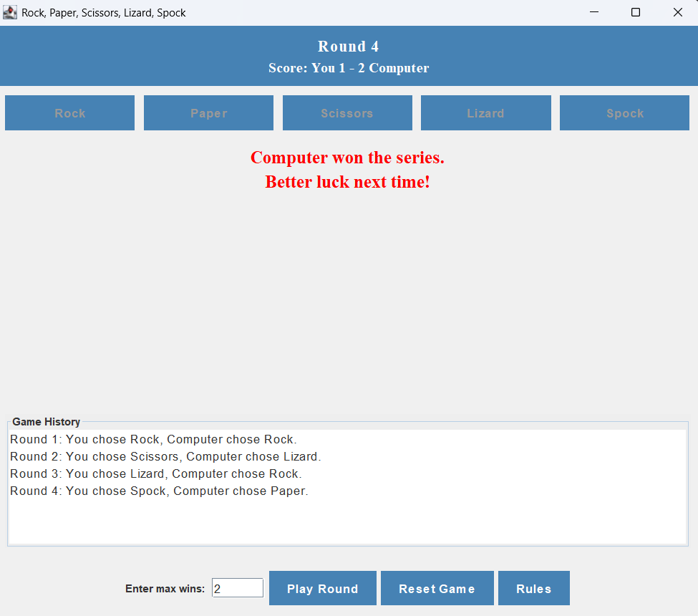Maximize the game window
Viewport: 698px width, 616px height.
coord(636,12)
